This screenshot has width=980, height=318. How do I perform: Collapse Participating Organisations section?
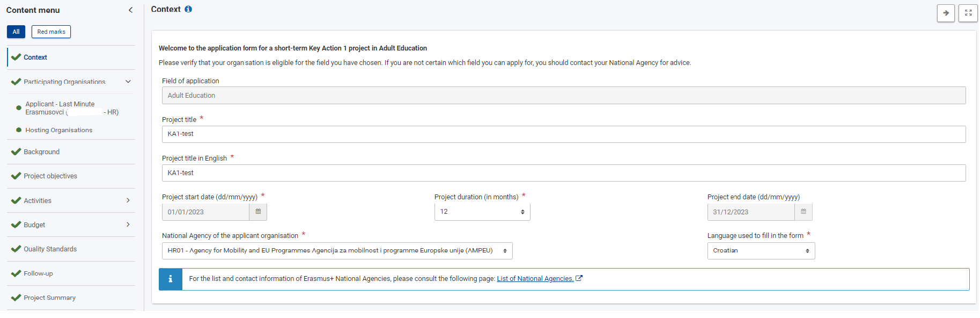(x=128, y=82)
